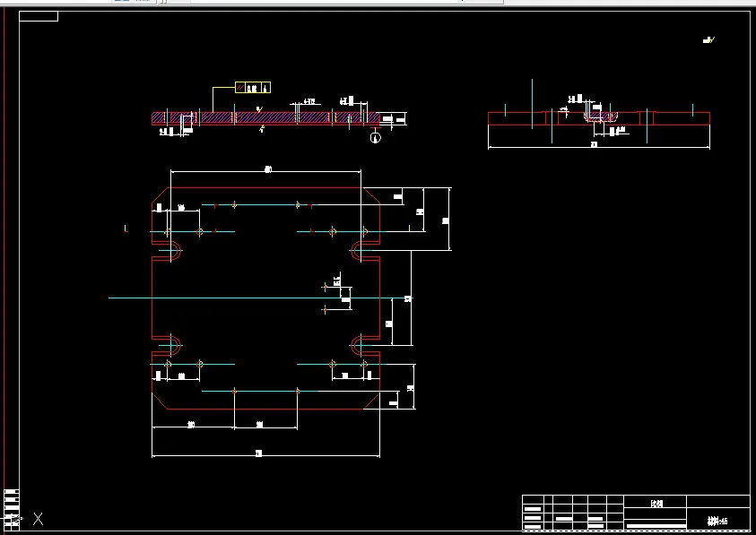
Task: Click the circled datum symbol below section view
Action: click(x=376, y=138)
